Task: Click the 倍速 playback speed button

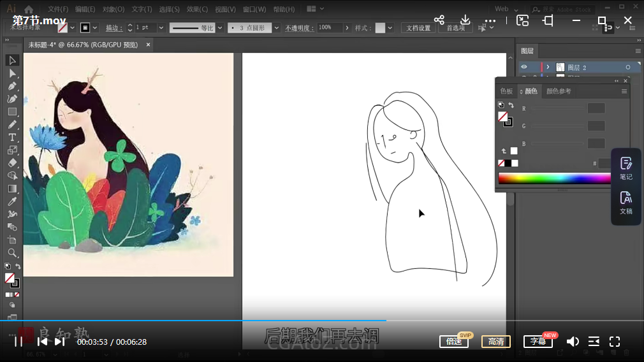Action: click(x=454, y=342)
